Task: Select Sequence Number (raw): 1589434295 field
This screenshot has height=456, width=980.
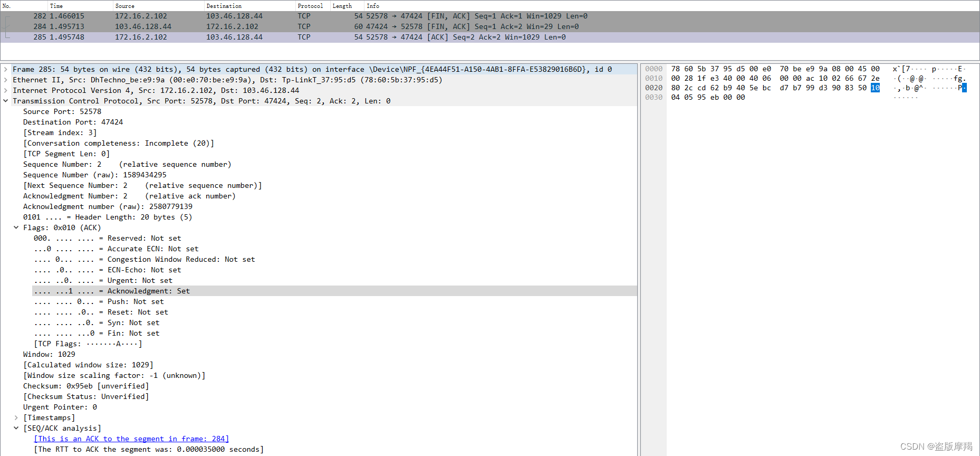Action: coord(94,175)
